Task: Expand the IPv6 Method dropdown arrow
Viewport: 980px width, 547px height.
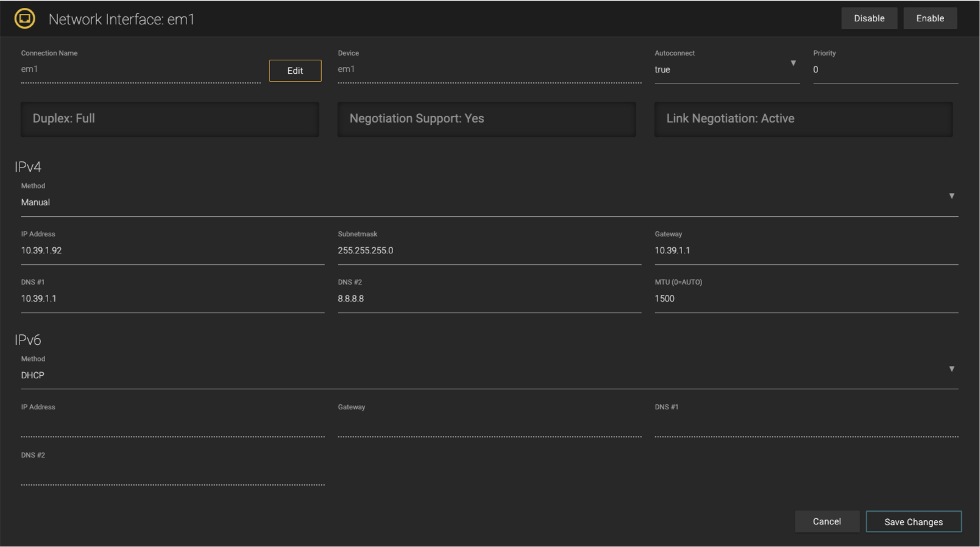Action: click(x=951, y=369)
